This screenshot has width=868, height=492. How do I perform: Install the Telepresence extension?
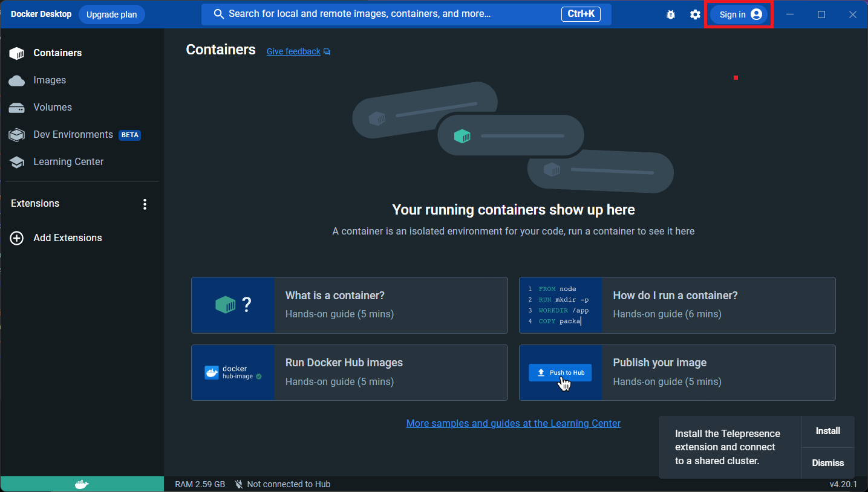tap(827, 431)
